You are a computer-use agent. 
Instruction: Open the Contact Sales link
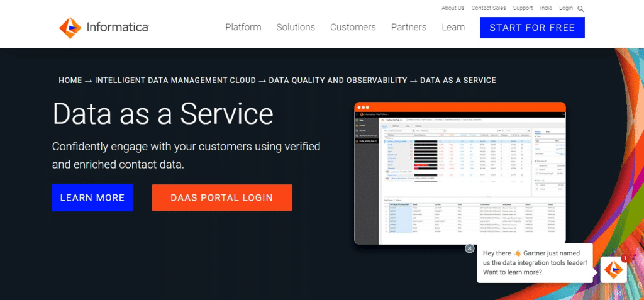point(489,8)
